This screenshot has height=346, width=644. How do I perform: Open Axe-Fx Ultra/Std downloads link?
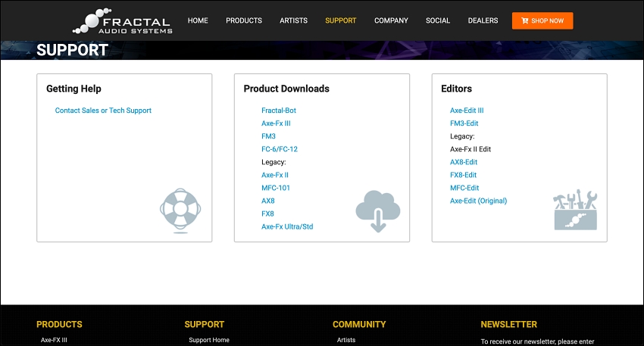pos(287,226)
